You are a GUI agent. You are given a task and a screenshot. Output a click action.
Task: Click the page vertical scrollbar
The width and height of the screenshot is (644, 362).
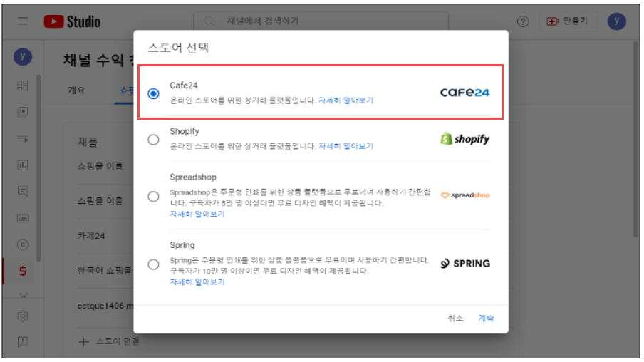(635, 139)
